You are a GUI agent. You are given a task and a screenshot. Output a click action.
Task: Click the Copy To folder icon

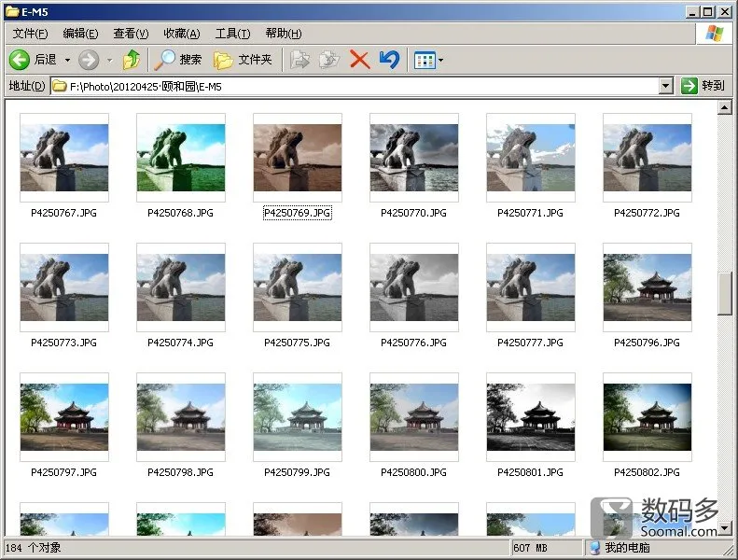coord(329,60)
